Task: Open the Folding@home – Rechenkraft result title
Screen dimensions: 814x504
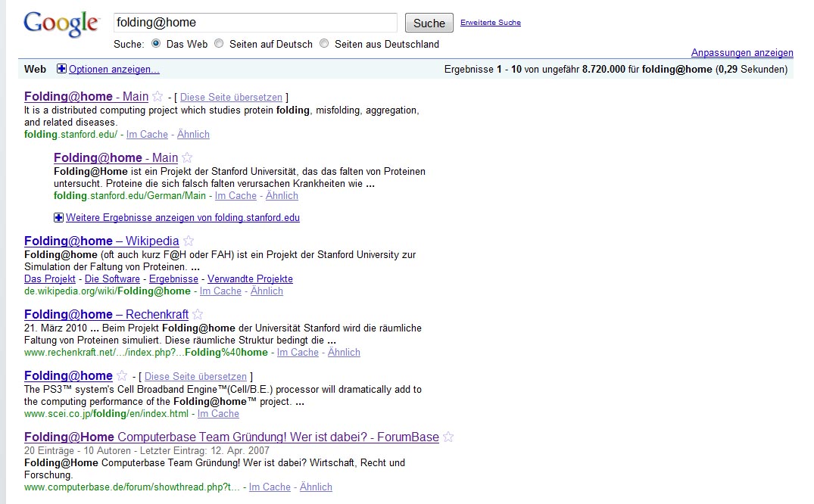Action: [107, 315]
